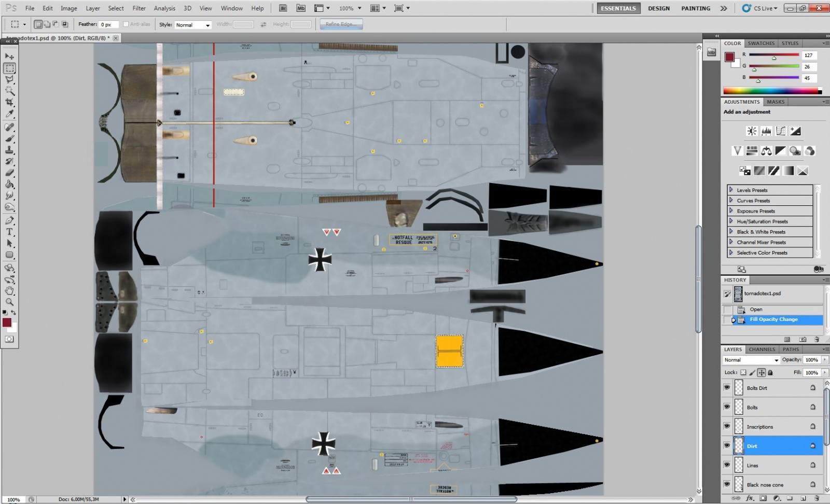
Task: Launch Bridge from the application bar
Action: (x=283, y=8)
